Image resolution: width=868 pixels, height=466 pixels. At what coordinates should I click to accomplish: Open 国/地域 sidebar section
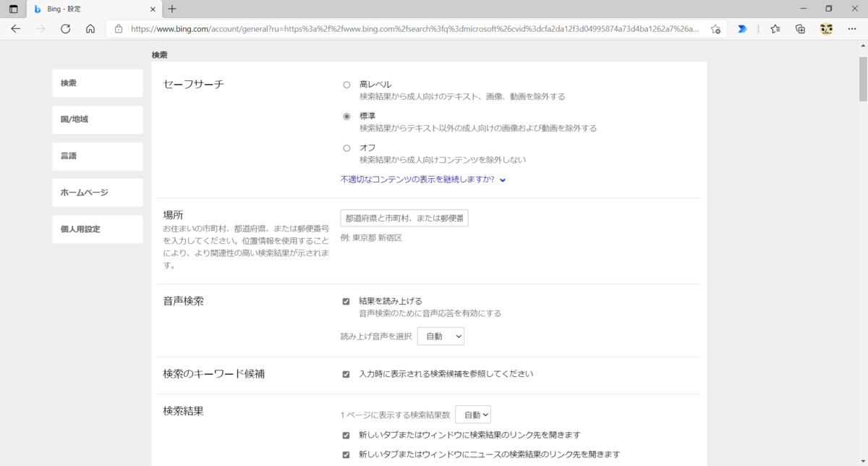[98, 119]
